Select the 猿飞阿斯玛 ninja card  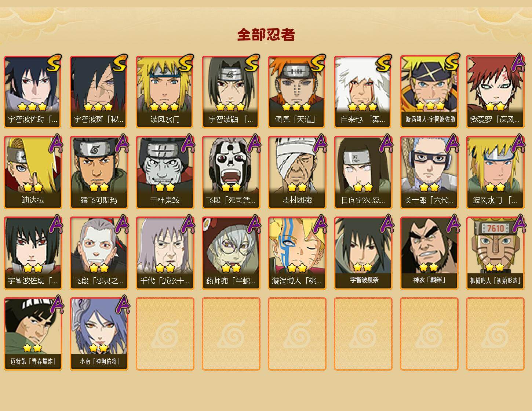(99, 172)
